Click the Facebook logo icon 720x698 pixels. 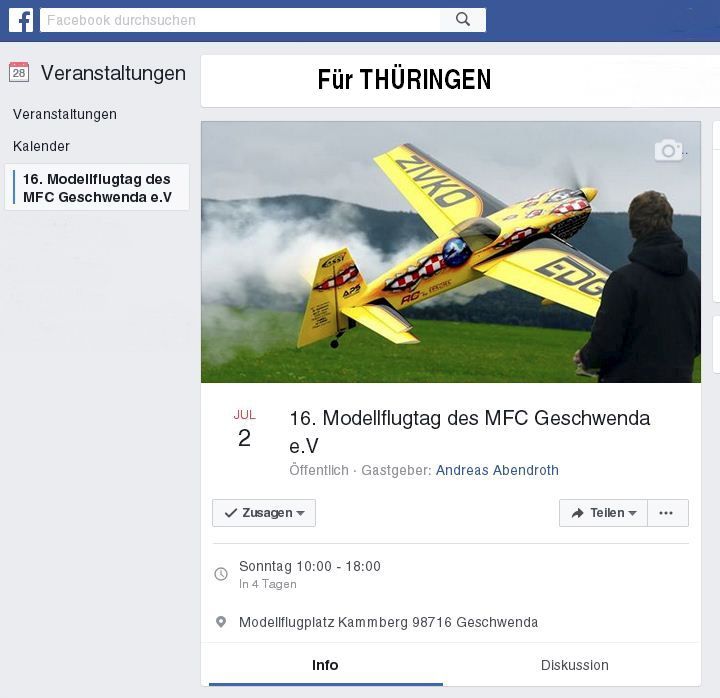[21, 20]
